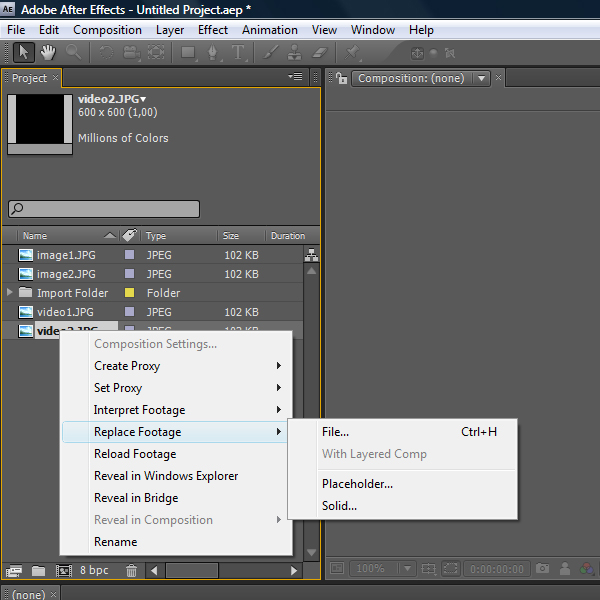Image resolution: width=600 pixels, height=600 pixels.
Task: Click the yellow label of Import Folder
Action: (x=129, y=292)
